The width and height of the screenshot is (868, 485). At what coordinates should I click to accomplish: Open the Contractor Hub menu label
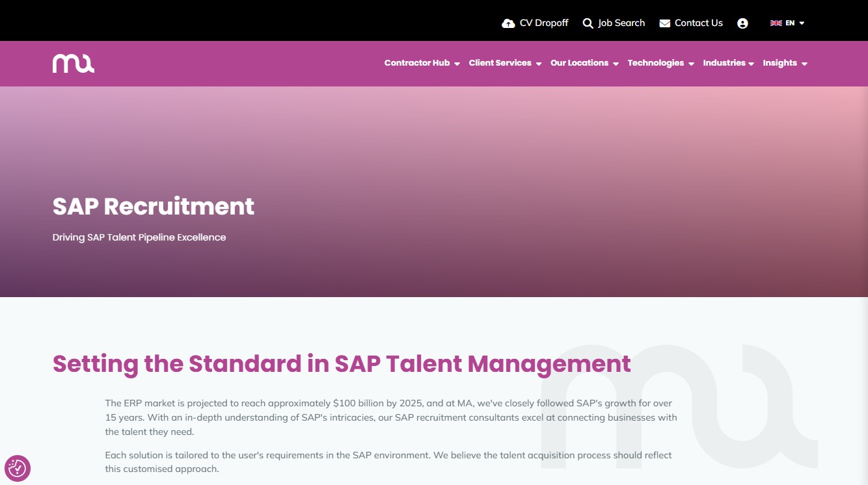[417, 63]
